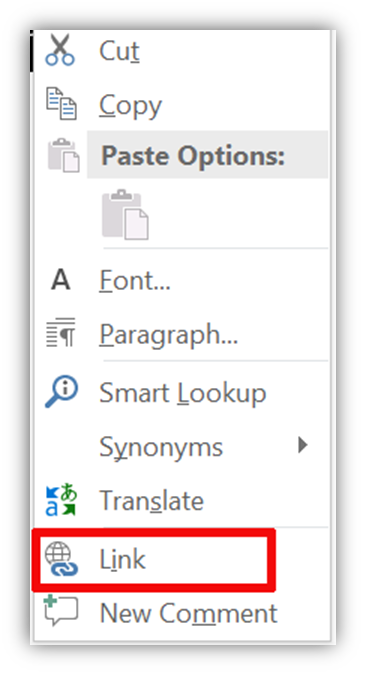Click the globe chain Link icon

(x=62, y=559)
